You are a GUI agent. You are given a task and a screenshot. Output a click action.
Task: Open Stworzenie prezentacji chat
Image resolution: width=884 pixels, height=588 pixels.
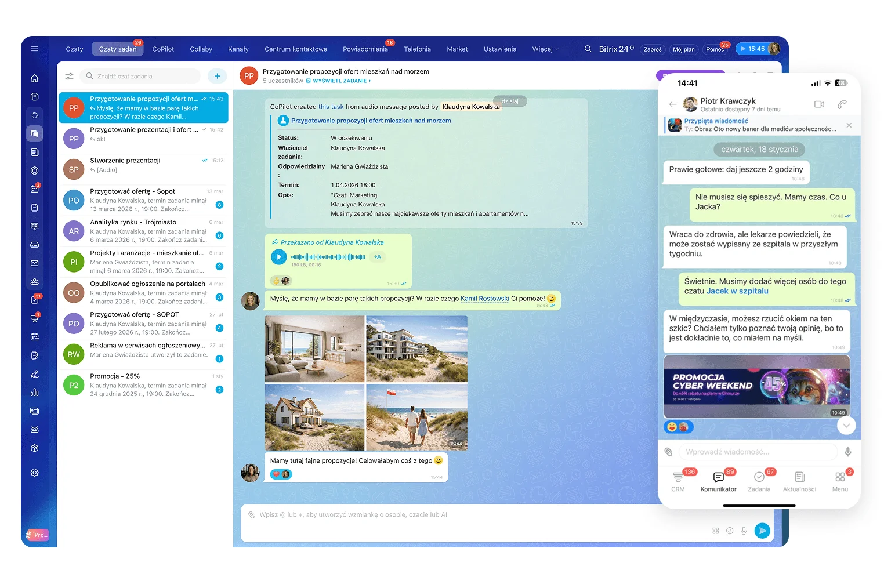coord(143,169)
